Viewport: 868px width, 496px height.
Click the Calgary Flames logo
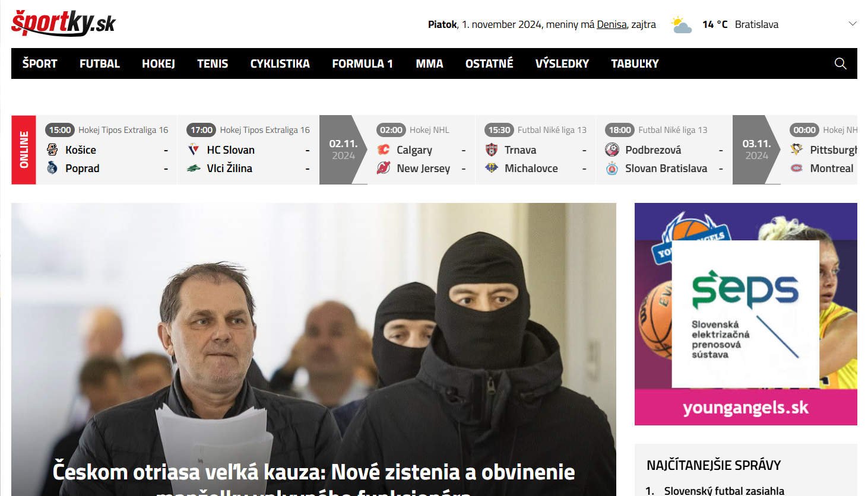pyautogui.click(x=384, y=150)
